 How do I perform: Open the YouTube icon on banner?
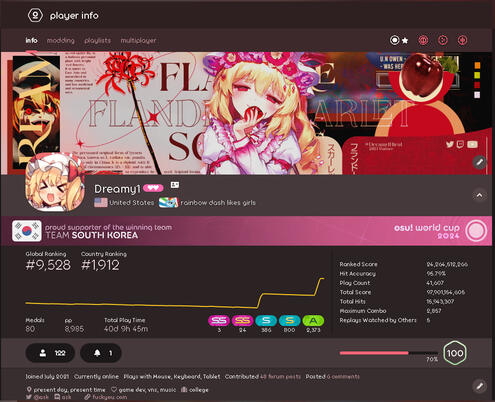(472, 144)
